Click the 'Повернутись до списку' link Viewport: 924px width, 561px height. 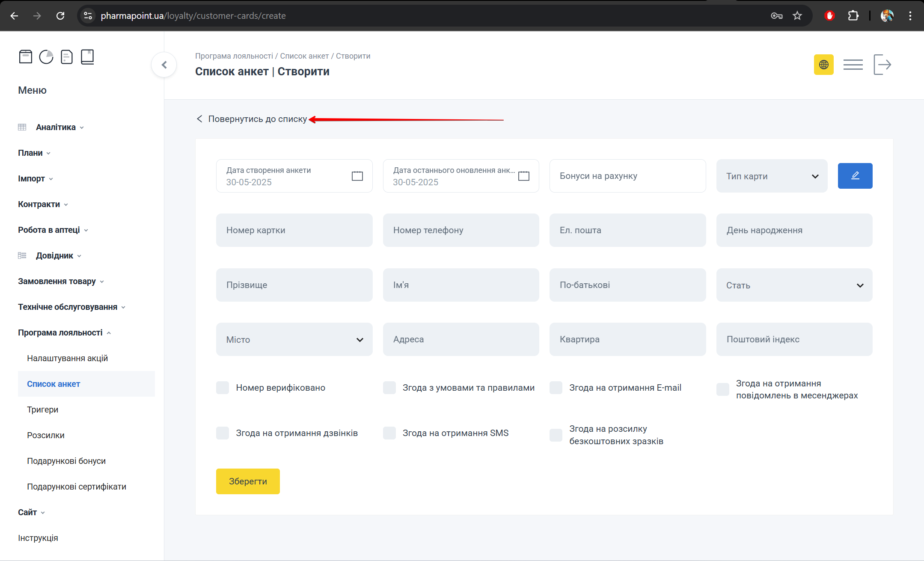pos(257,119)
